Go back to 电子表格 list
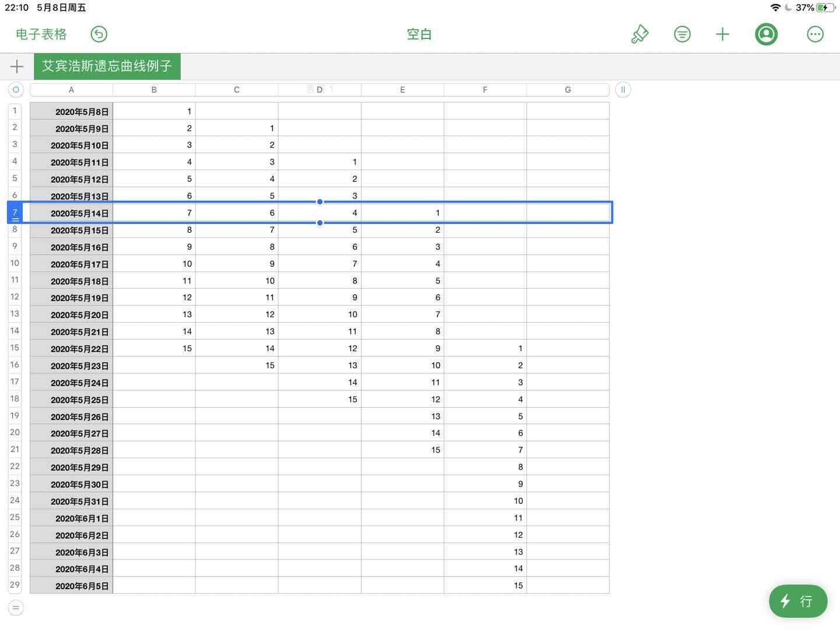This screenshot has height=630, width=840. [x=41, y=34]
